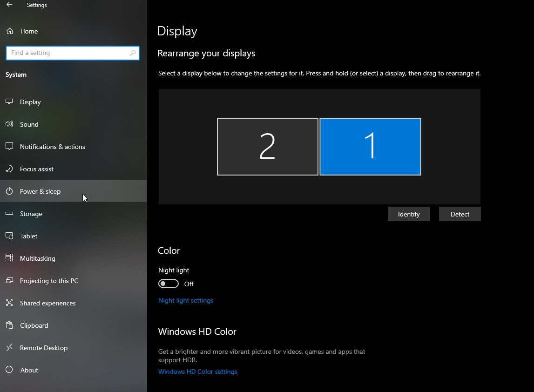Click the Projecting to this PC icon
The width and height of the screenshot is (534, 392).
click(x=9, y=280)
